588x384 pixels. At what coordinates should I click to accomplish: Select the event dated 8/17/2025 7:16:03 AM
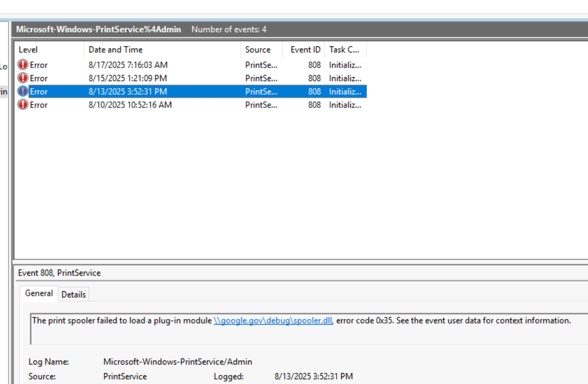tap(191, 65)
